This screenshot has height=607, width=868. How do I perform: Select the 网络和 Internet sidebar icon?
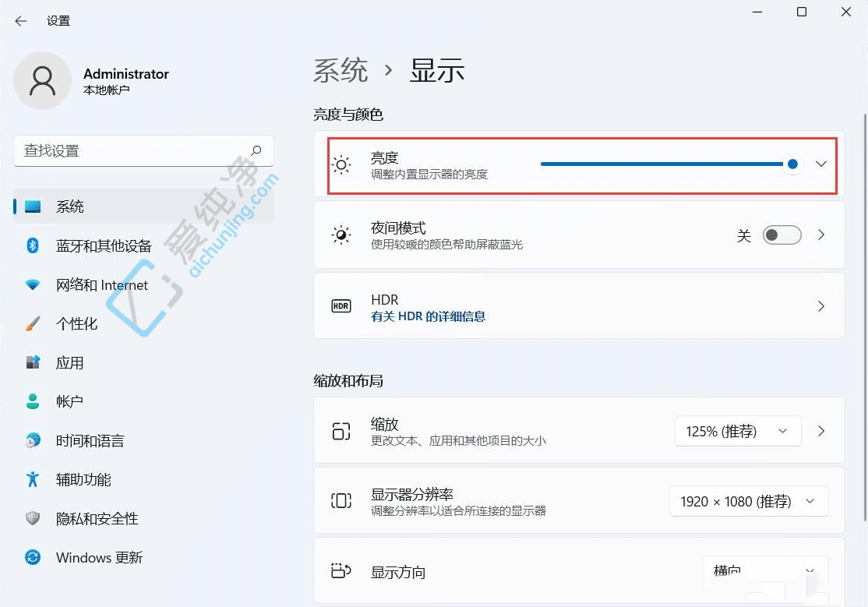[31, 284]
